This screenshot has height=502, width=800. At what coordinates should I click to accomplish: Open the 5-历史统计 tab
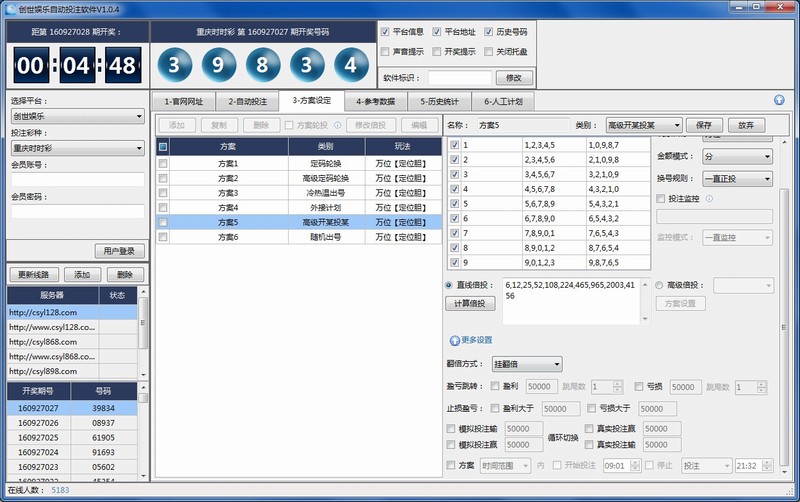(441, 101)
